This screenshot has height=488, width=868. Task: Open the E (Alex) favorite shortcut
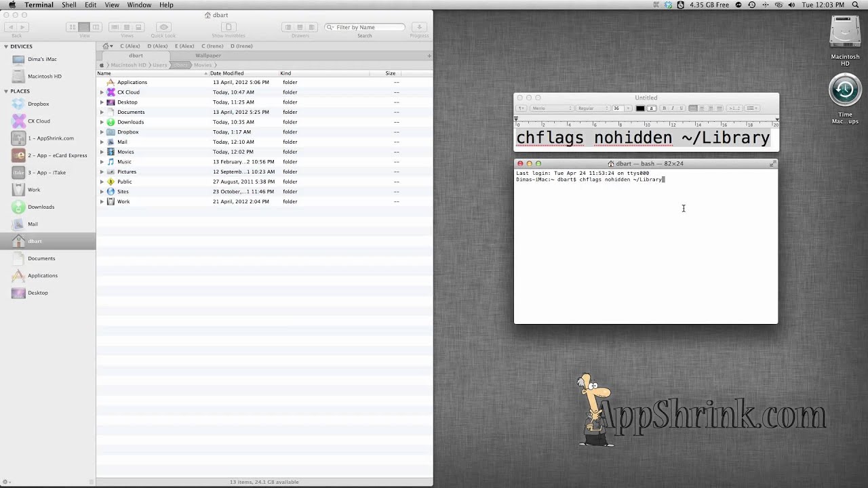184,46
